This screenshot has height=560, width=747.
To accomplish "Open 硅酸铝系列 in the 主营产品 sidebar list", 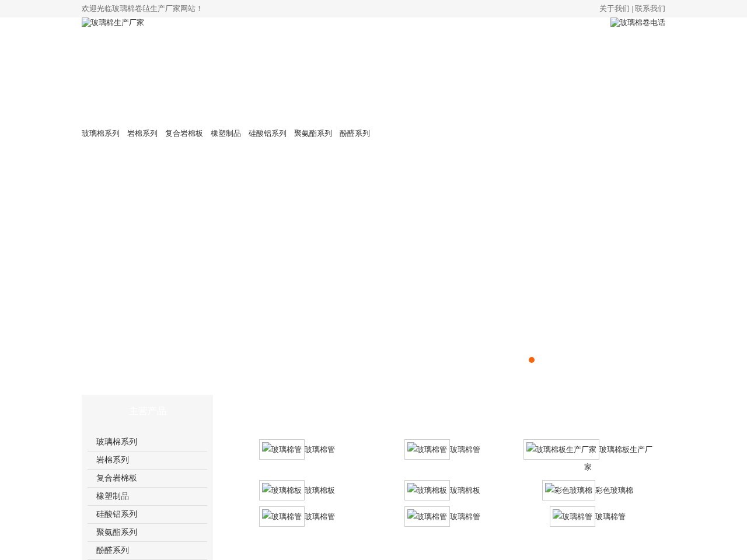I will 147,514.
